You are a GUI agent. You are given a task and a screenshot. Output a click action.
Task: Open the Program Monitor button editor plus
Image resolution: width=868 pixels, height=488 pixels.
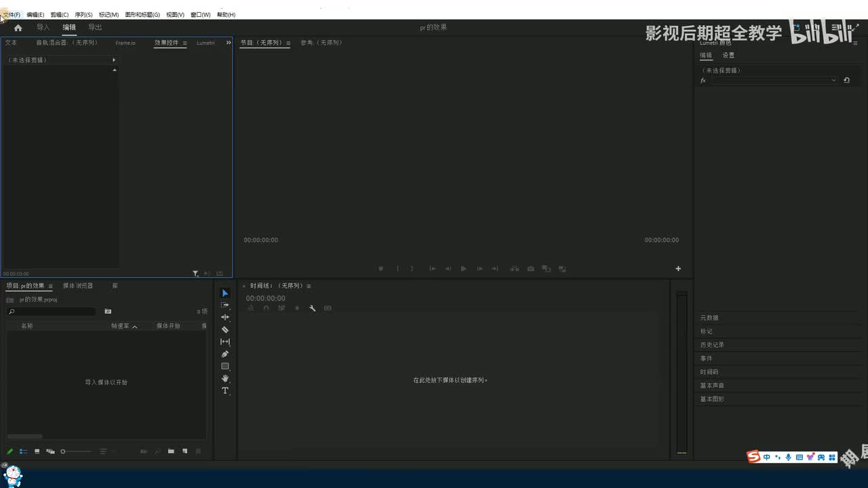(x=678, y=268)
